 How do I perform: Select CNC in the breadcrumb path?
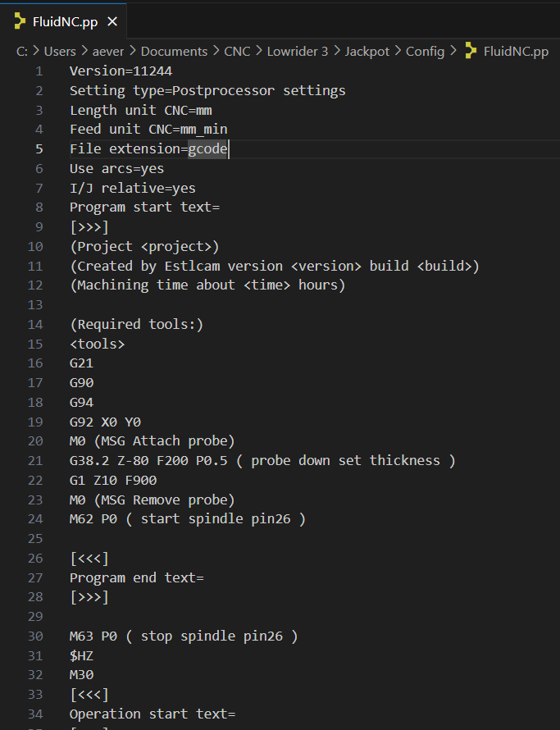[x=237, y=51]
